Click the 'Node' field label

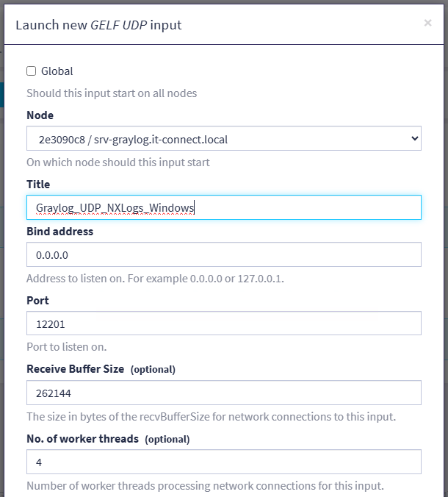click(40, 115)
